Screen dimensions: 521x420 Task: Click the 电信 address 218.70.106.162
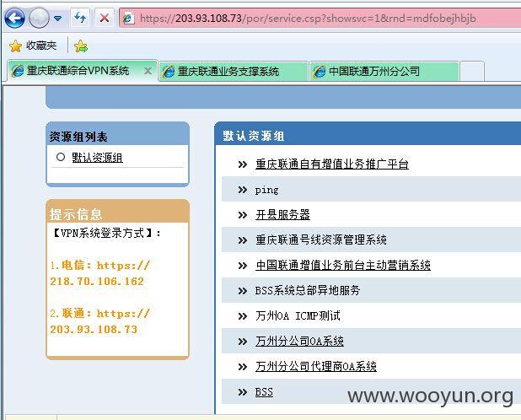tap(97, 282)
